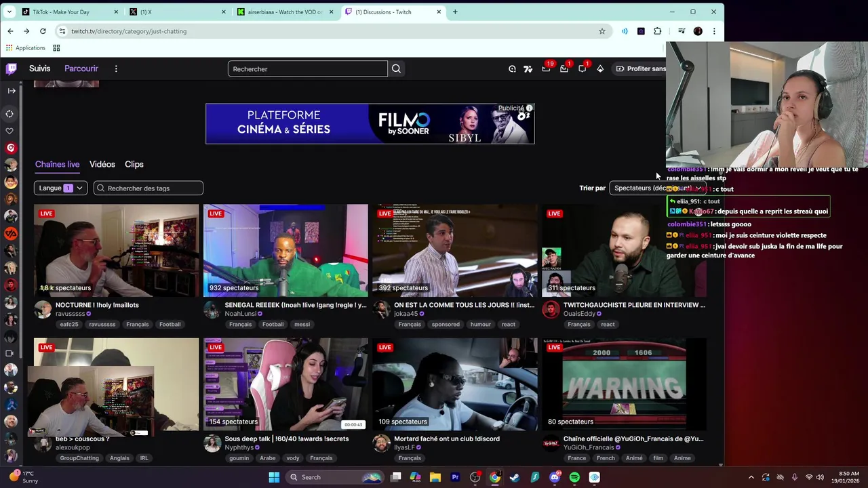Select the messi tag
This screenshot has height=488, width=868.
302,324
